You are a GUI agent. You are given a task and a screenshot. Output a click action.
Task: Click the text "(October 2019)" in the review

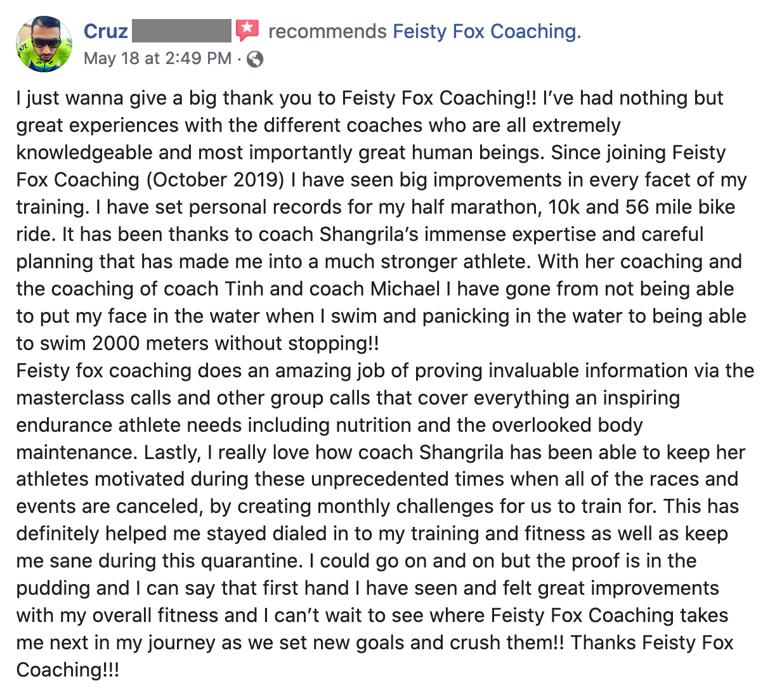coord(215,179)
